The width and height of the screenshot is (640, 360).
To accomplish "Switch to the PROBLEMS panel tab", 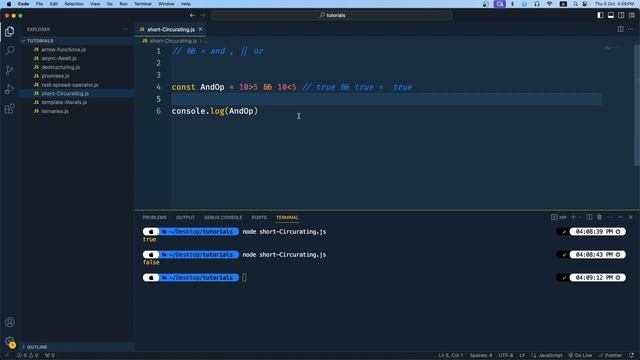I will coord(155,218).
